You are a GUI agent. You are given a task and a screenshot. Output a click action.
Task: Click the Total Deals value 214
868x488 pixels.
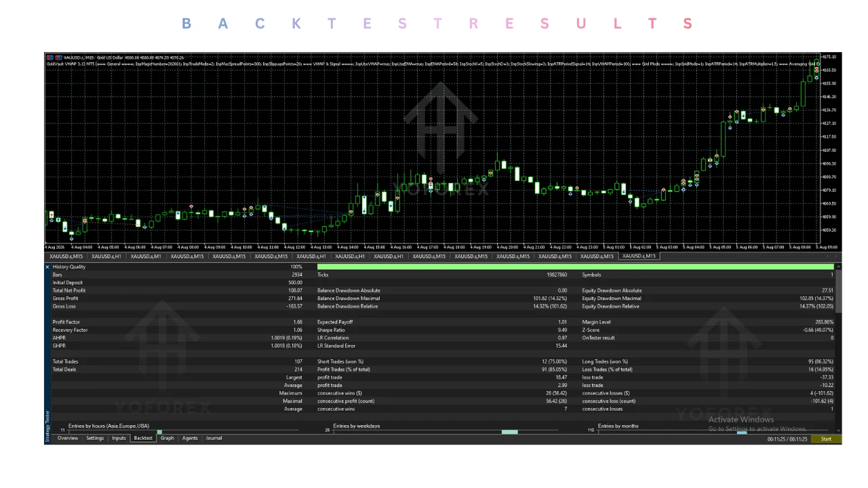tap(298, 369)
